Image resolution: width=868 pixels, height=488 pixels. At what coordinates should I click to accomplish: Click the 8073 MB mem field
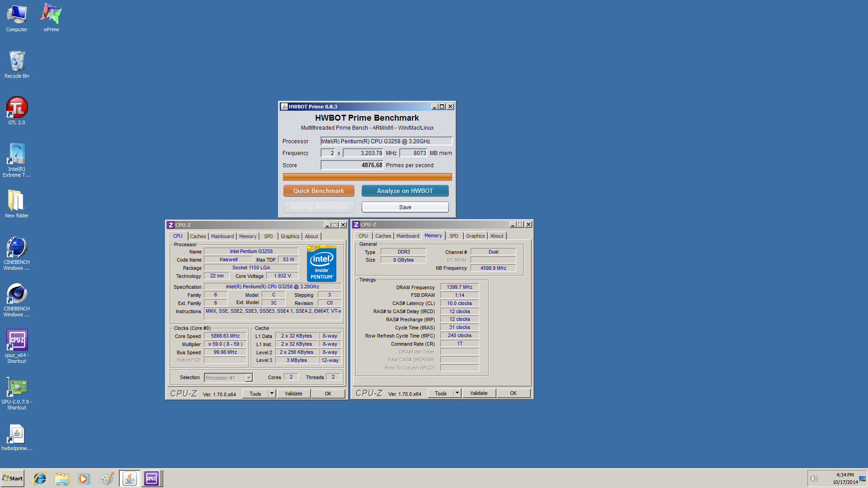[x=414, y=153]
